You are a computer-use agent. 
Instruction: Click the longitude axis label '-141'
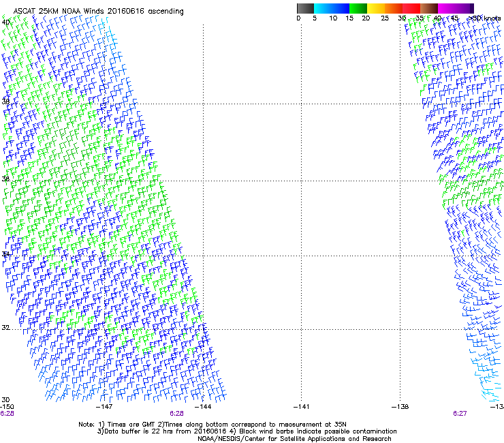(x=301, y=407)
